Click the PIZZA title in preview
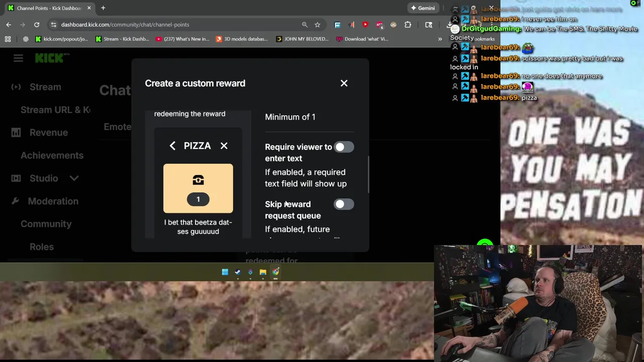 197,146
